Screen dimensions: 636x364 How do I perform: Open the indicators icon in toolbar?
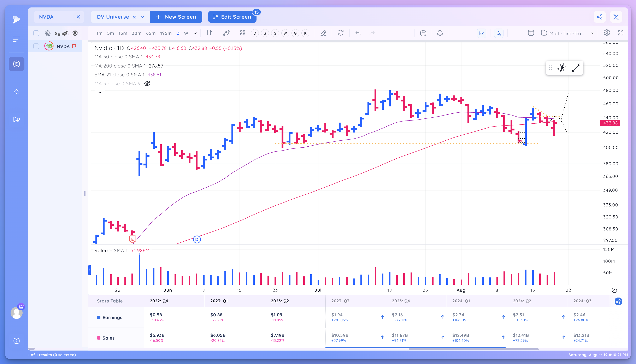tap(227, 33)
